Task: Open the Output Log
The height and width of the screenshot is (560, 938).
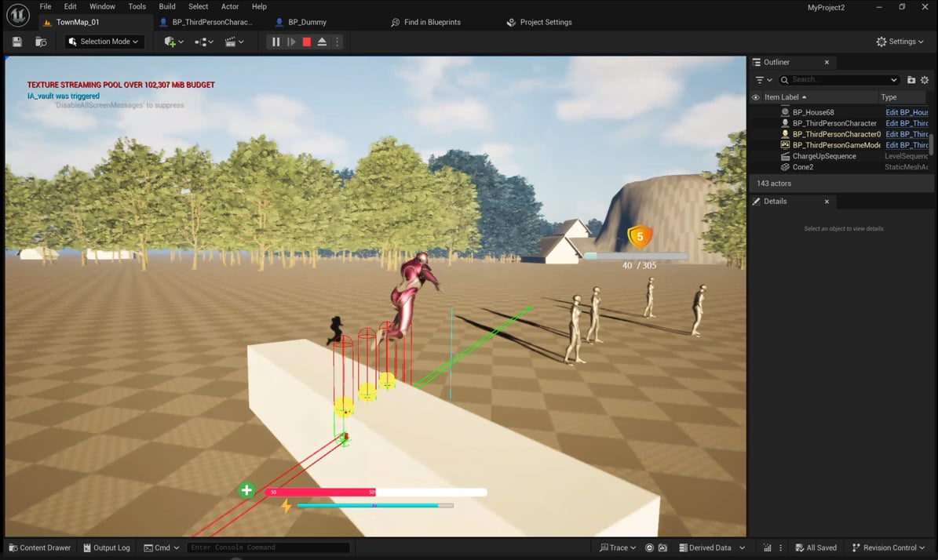Action: coord(107,547)
